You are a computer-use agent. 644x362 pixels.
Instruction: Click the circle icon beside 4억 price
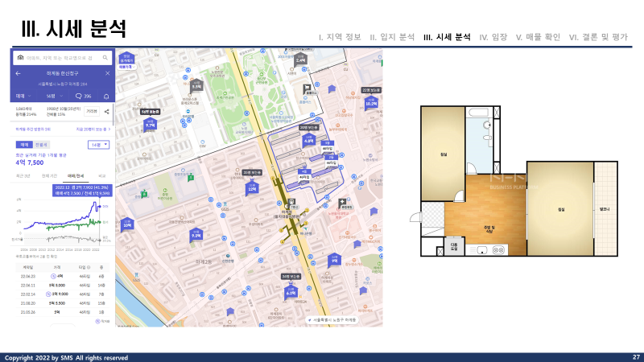coord(53,276)
